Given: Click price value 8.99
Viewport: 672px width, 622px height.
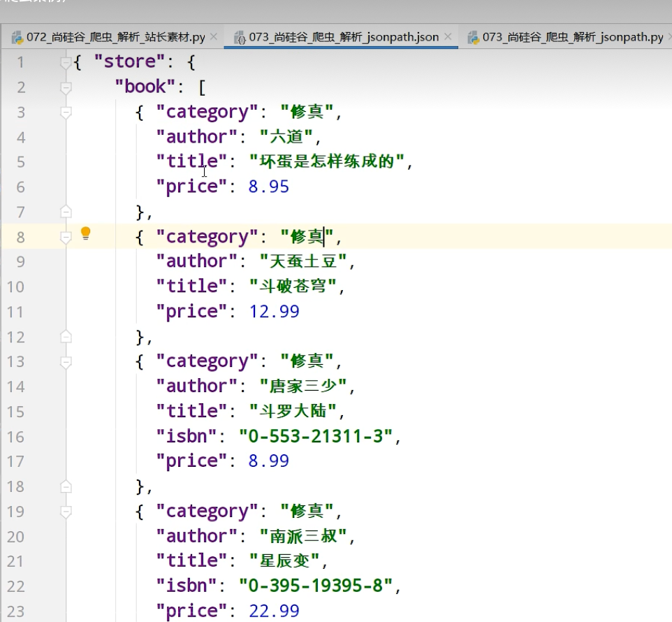Looking at the screenshot, I should (x=269, y=461).
